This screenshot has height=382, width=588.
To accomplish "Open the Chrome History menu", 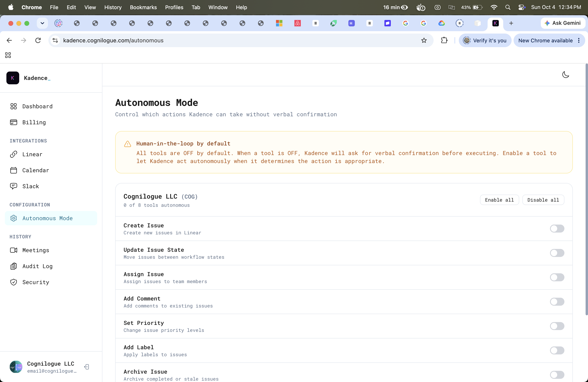I will tap(113, 7).
